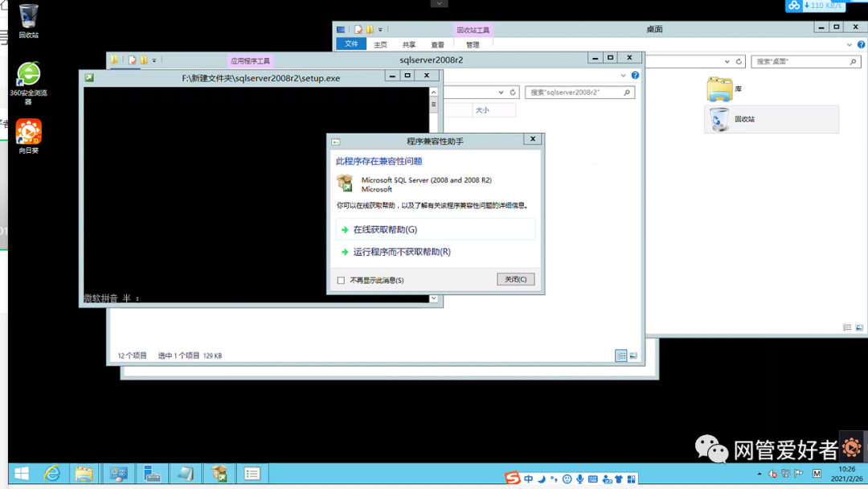The width and height of the screenshot is (868, 489).
Task: Open the Windows Start button
Action: (22, 474)
